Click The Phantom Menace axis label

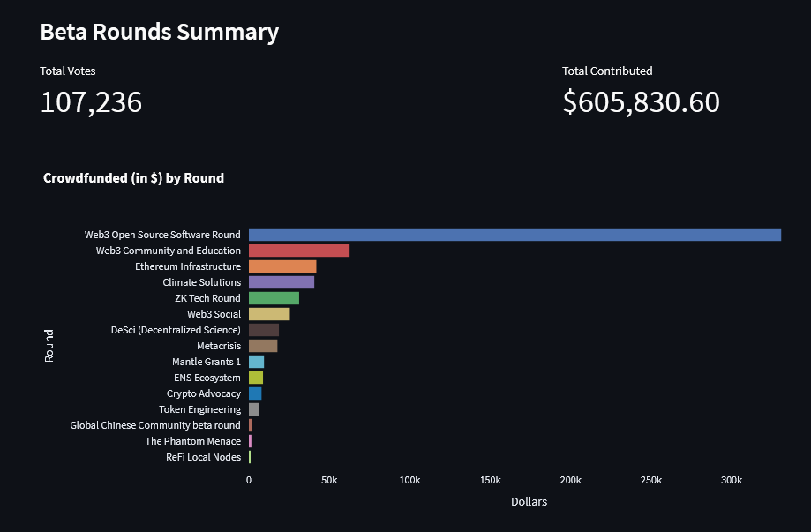pos(192,441)
